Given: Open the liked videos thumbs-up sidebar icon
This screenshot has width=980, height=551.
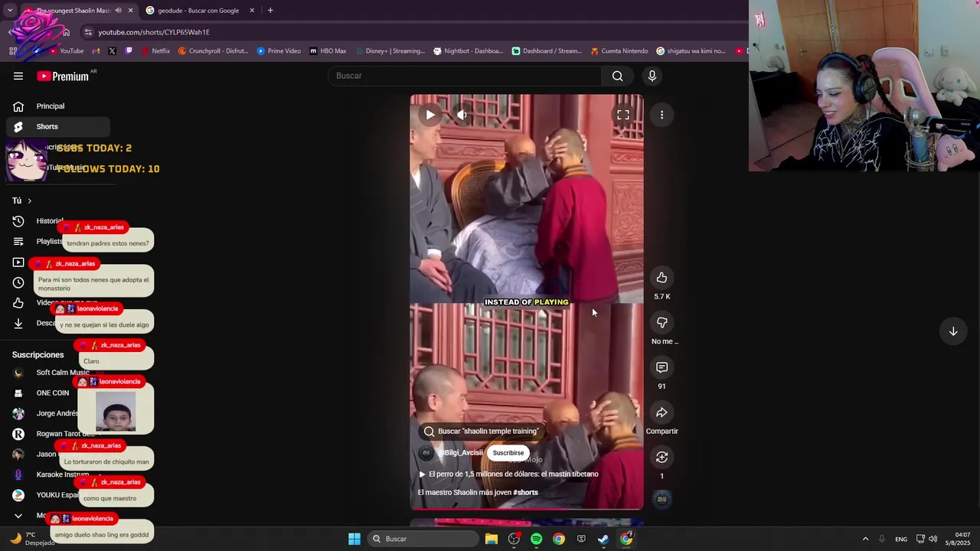Looking at the screenshot, I should pos(18,303).
